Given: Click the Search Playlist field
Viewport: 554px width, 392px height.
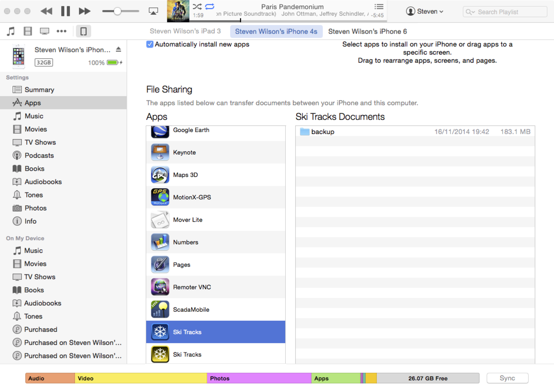Looking at the screenshot, I should click(505, 12).
